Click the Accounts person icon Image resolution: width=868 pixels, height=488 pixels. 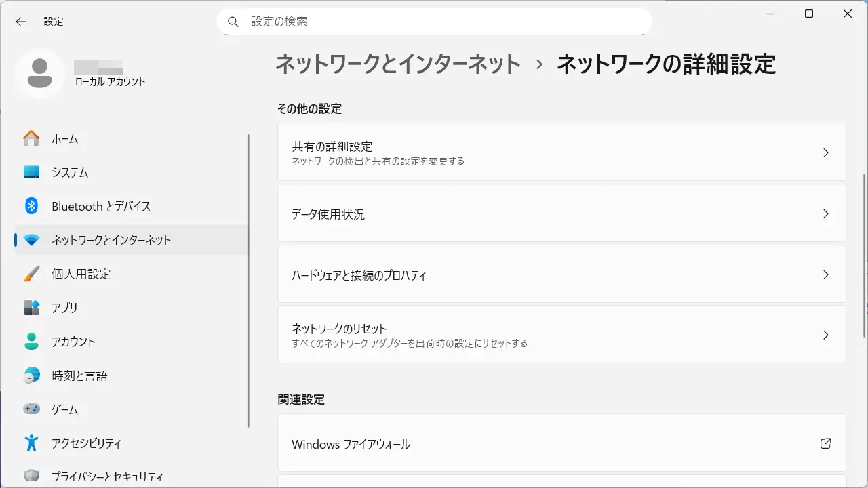31,342
